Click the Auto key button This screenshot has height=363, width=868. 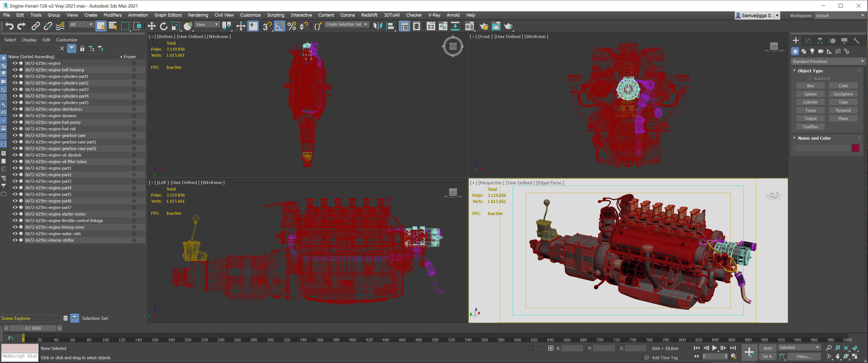tap(767, 348)
